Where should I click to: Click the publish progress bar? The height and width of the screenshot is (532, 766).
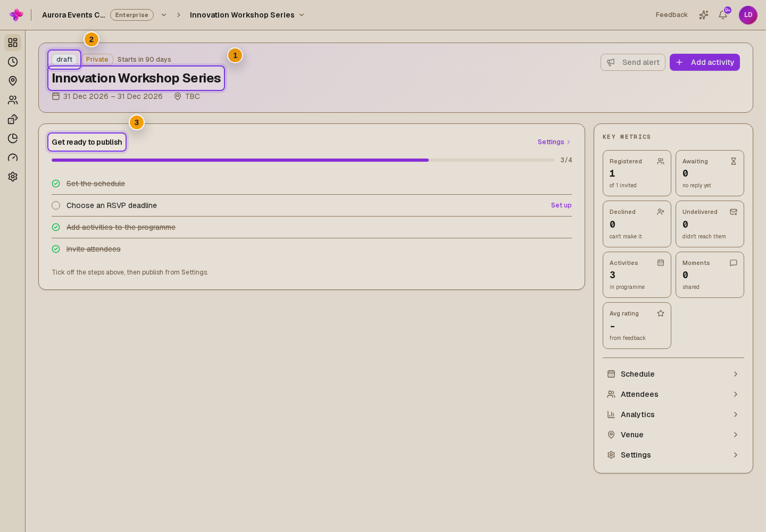pos(303,160)
